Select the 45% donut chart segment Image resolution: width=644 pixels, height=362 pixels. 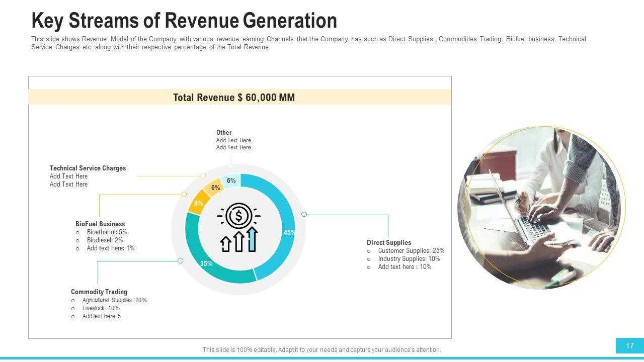click(284, 226)
